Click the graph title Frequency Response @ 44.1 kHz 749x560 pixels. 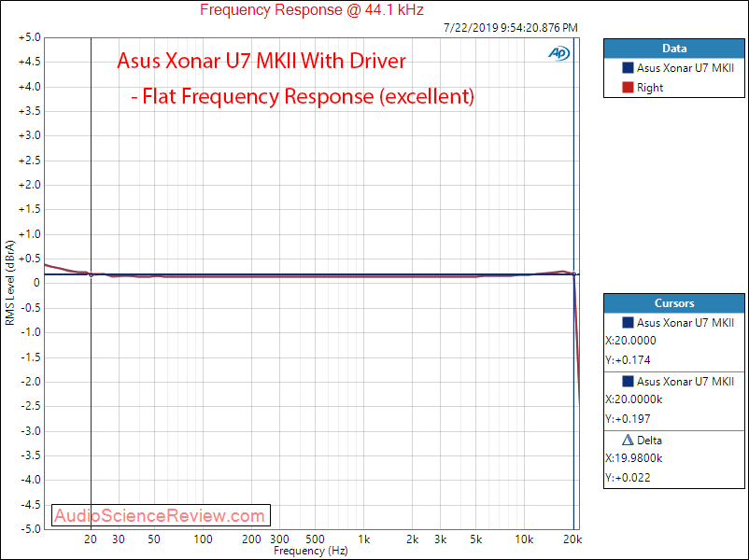click(x=311, y=9)
